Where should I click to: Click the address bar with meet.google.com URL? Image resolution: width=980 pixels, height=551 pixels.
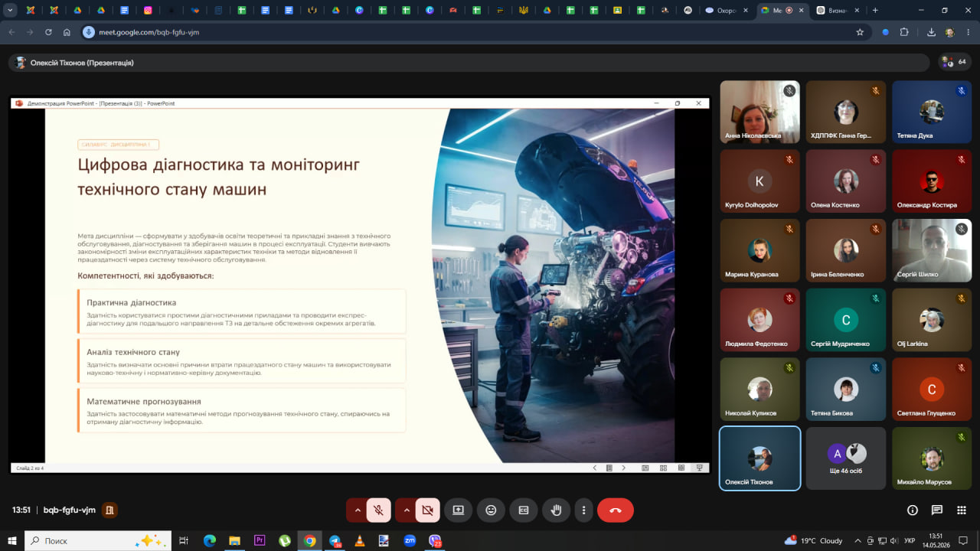click(x=475, y=32)
